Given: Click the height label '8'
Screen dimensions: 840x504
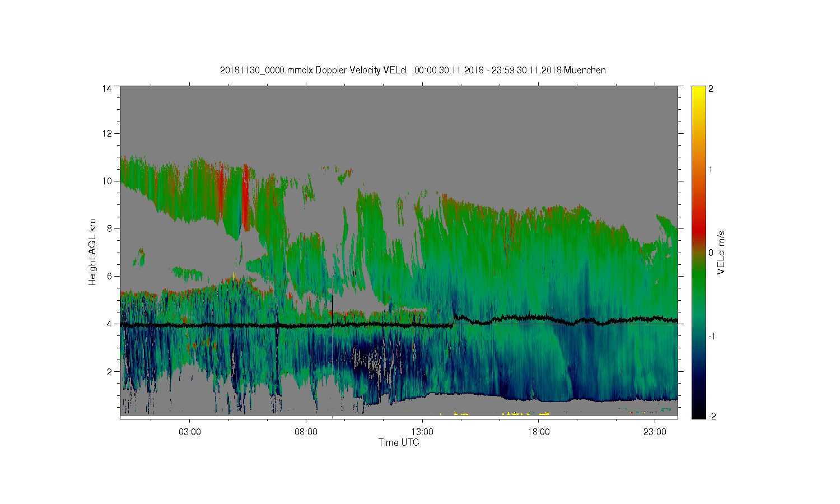Looking at the screenshot, I should [109, 228].
